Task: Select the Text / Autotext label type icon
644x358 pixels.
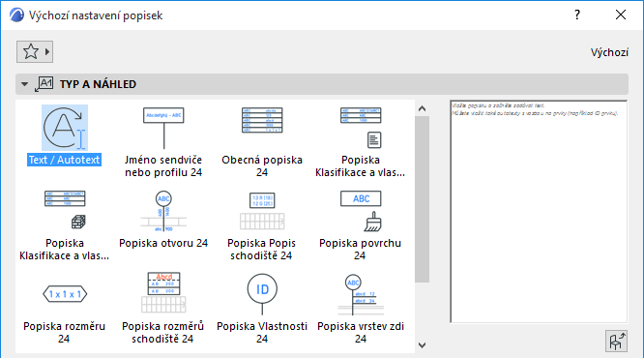Action: coord(65,128)
